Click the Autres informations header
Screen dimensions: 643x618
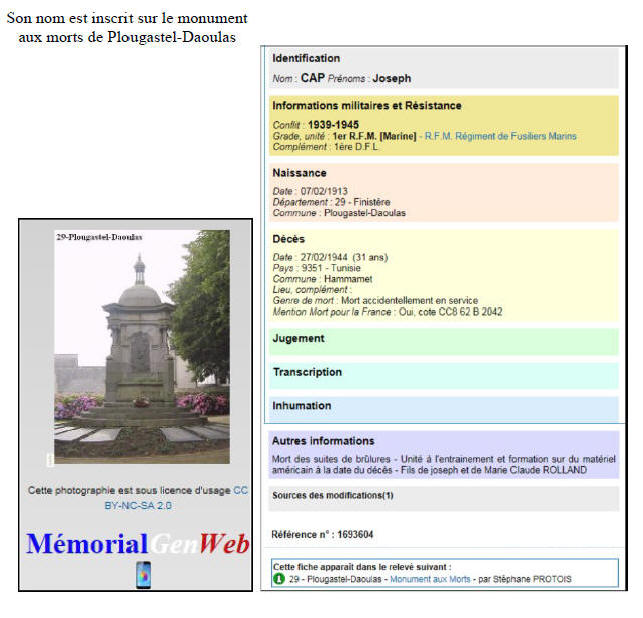tap(323, 441)
